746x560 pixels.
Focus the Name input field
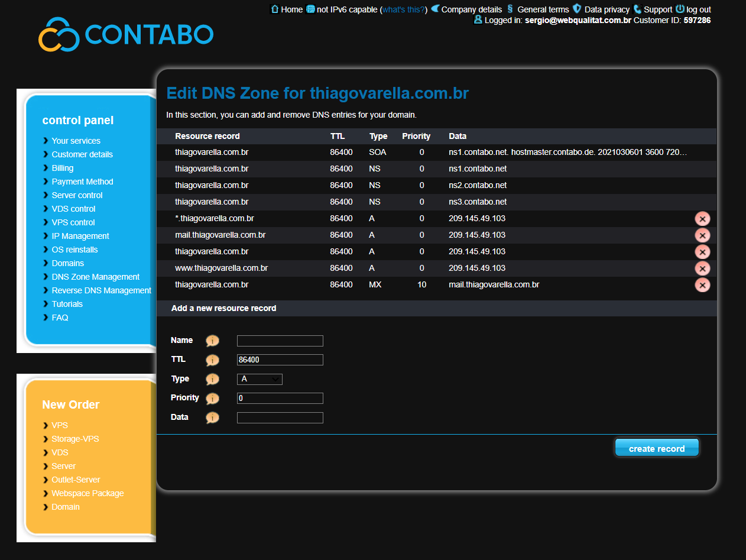click(280, 341)
